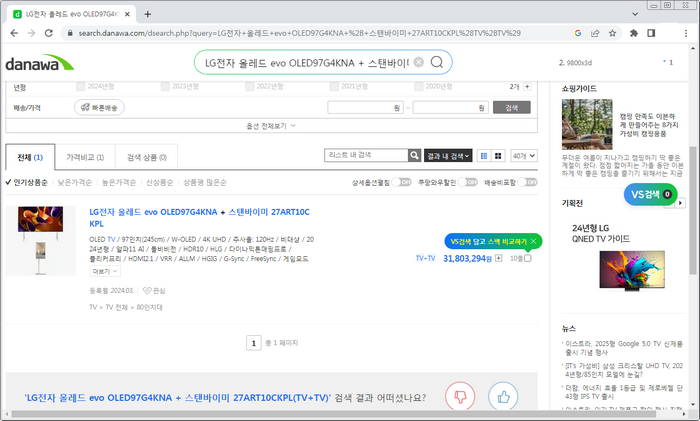The image size is (700, 421).
Task: Check the 2024년형 year filter
Action: [x=81, y=86]
